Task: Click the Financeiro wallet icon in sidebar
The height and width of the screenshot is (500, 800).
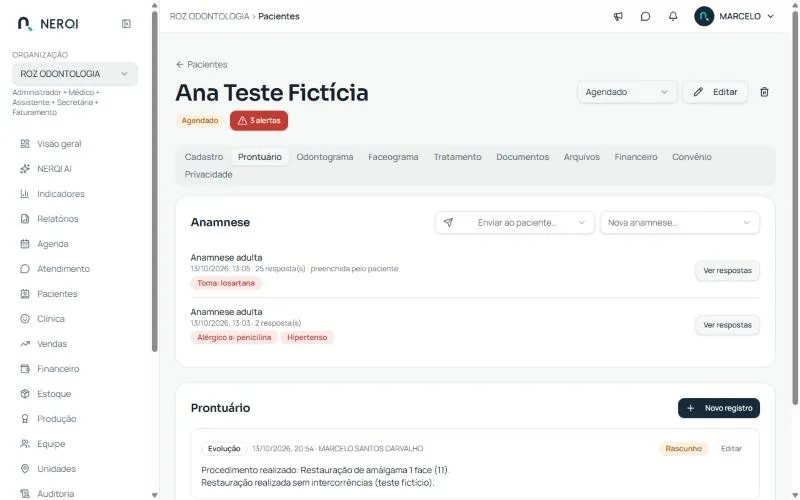Action: (x=24, y=369)
